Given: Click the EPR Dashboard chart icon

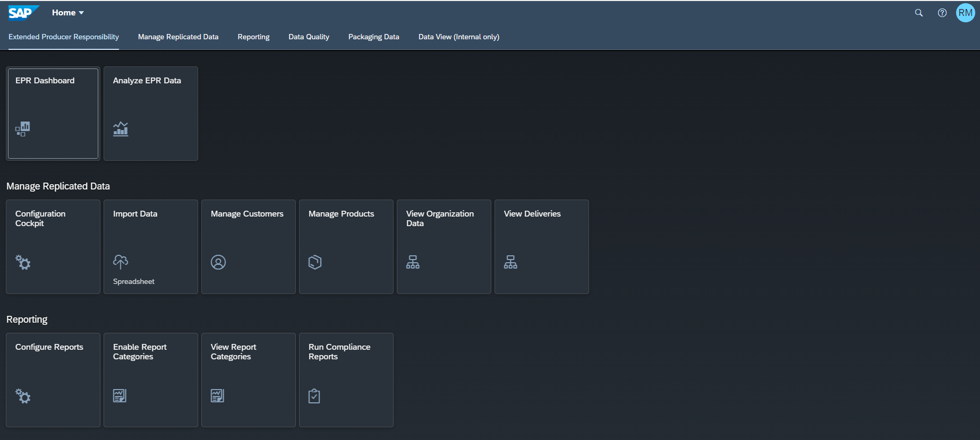Looking at the screenshot, I should point(23,129).
